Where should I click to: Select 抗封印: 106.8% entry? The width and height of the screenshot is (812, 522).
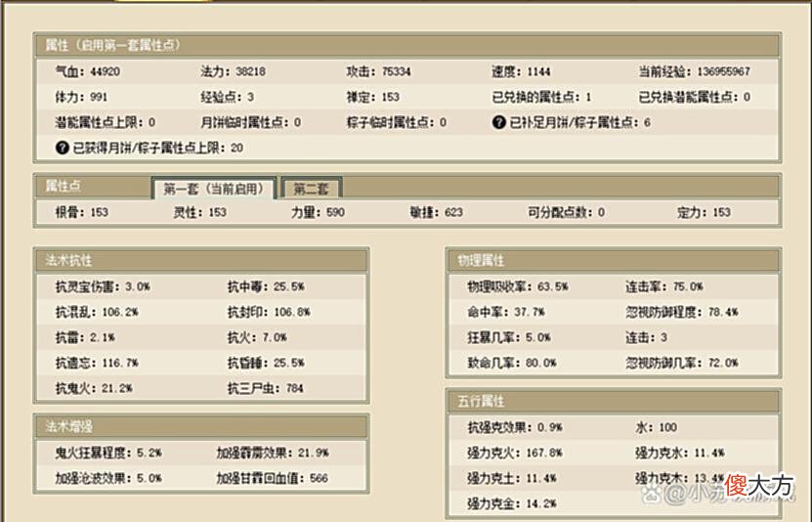point(269,312)
